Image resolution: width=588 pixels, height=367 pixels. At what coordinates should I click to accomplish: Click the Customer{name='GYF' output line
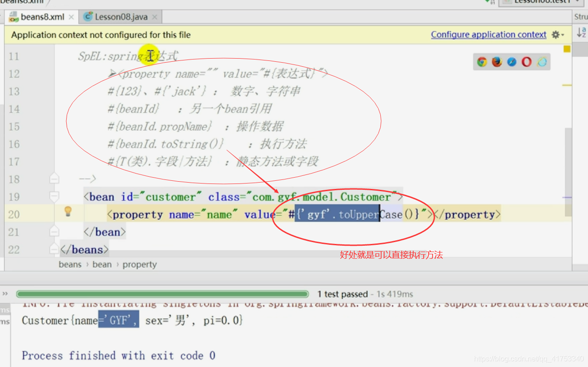click(x=132, y=321)
